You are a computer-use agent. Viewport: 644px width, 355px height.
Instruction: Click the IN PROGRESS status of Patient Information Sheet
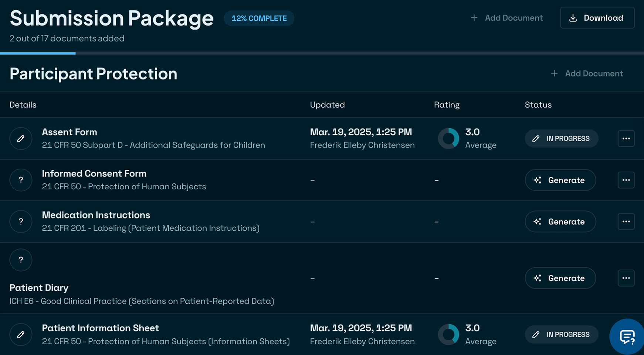561,335
